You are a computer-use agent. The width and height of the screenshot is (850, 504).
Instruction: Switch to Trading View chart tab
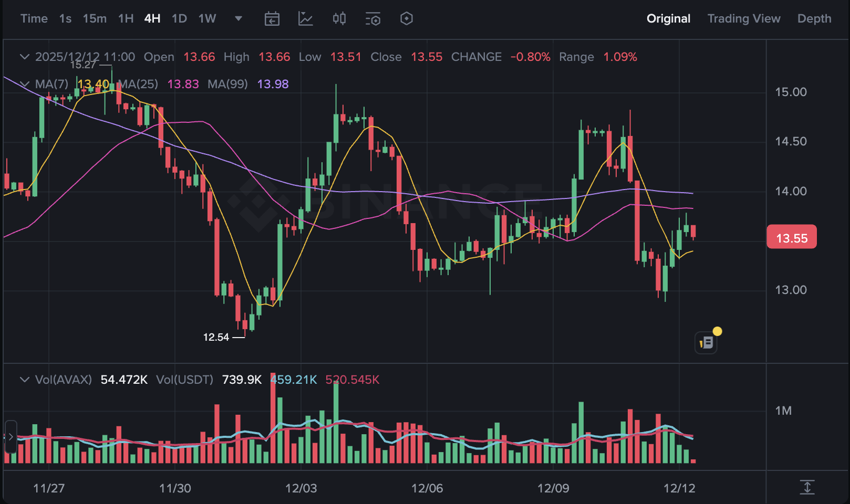(x=743, y=19)
